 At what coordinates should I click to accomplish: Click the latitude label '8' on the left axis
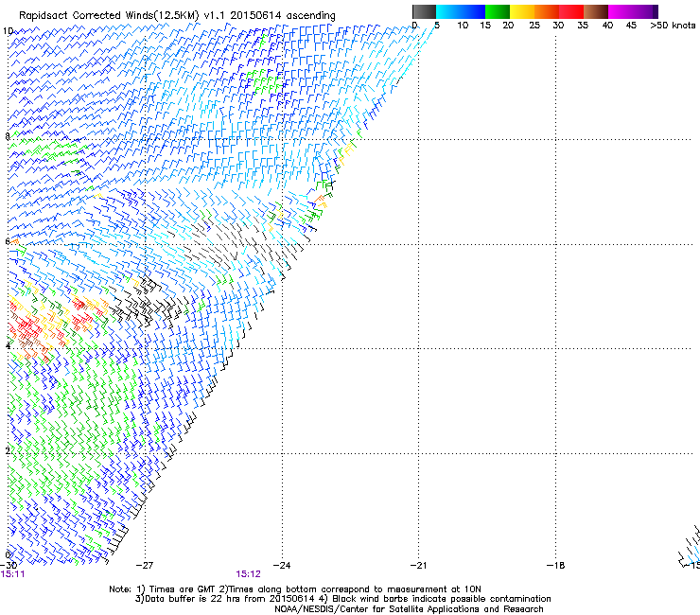click(x=8, y=136)
